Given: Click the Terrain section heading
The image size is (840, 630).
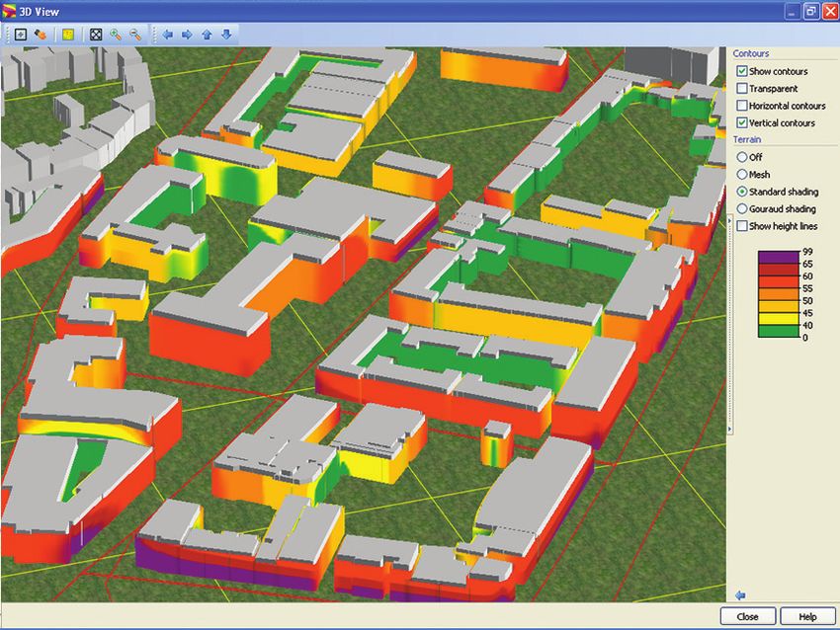Looking at the screenshot, I should [x=747, y=139].
